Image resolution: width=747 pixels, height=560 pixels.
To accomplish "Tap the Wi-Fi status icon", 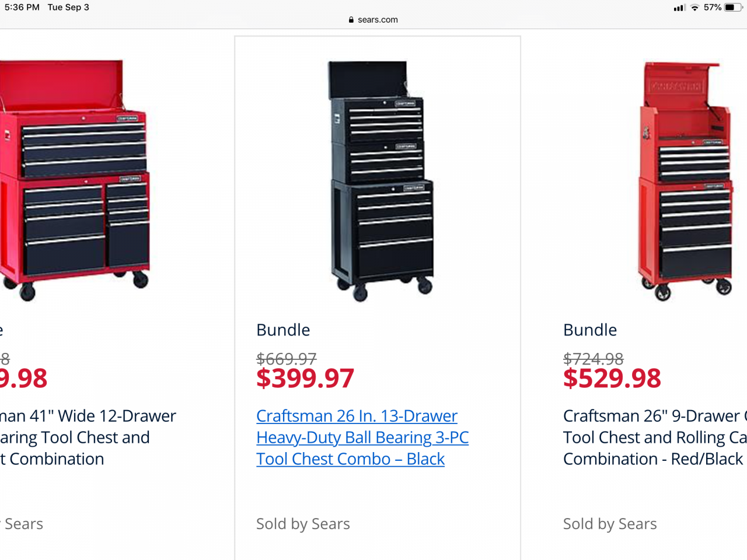I will point(694,8).
